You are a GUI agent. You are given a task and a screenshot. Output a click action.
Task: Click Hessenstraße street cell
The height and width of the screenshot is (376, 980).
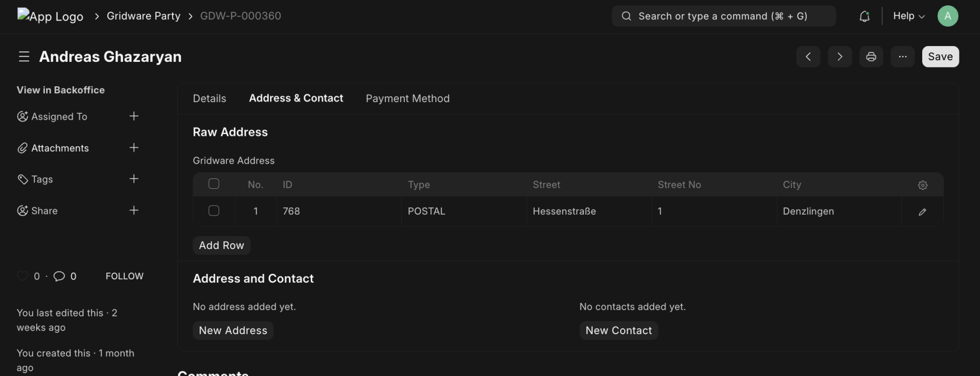589,211
